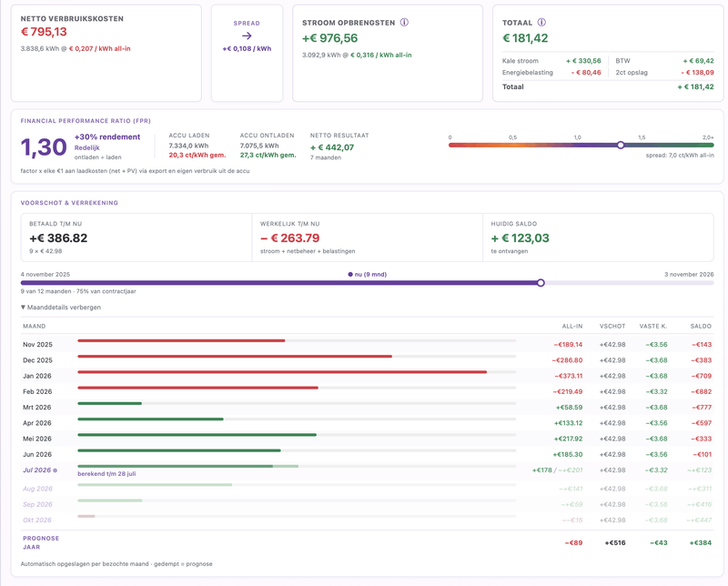Viewport: 728px width, 586px height.
Task: Click the FPR gauge marker on the gradient scale
Action: [621, 146]
